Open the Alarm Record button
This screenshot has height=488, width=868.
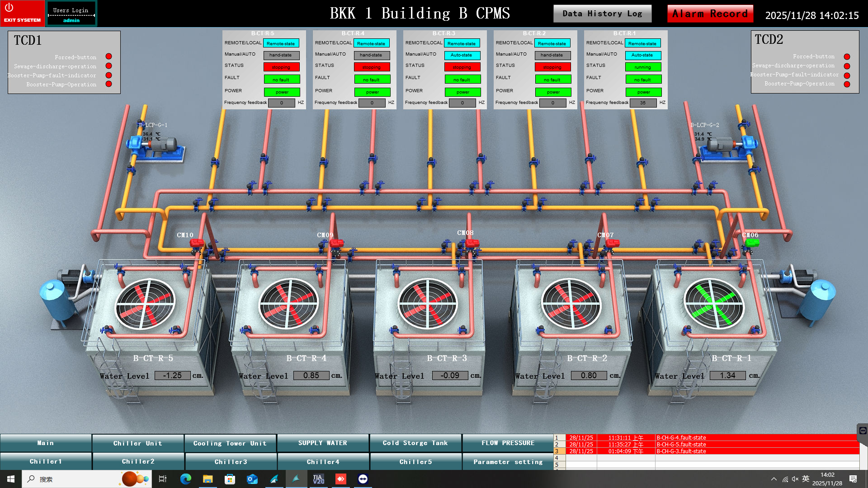pyautogui.click(x=710, y=14)
